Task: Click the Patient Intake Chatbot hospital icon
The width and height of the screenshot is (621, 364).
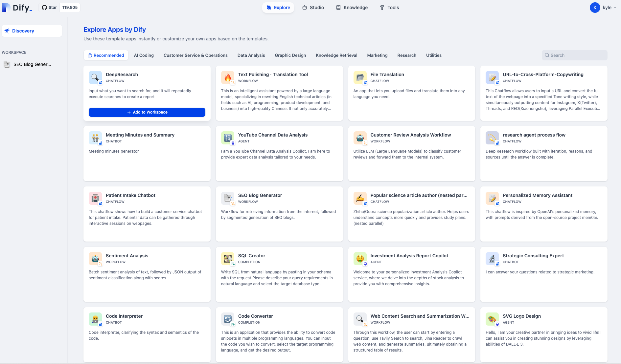Action: click(x=95, y=198)
